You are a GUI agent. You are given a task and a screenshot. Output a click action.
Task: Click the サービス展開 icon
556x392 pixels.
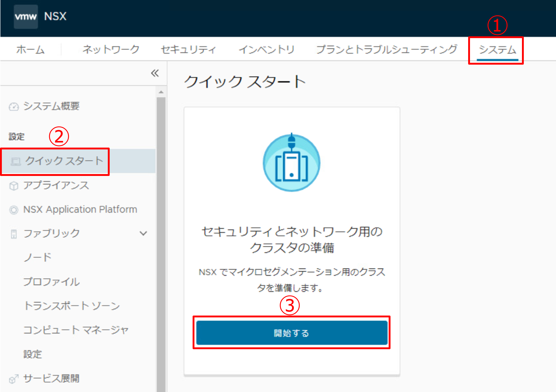14,379
